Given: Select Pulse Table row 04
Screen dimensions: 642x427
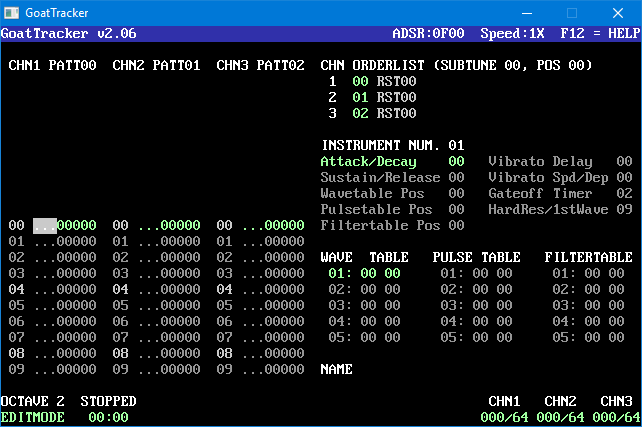Looking at the screenshot, I should [x=476, y=321].
